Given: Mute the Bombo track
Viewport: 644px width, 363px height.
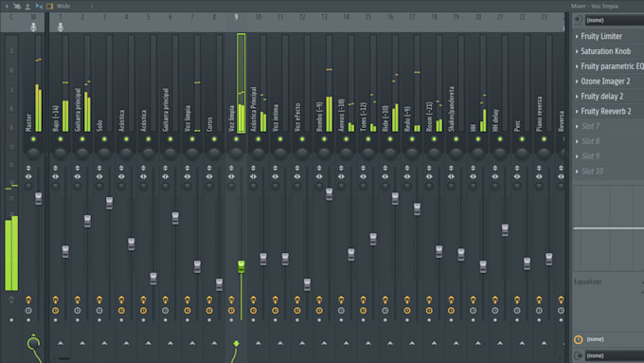Looking at the screenshot, I should 324,139.
